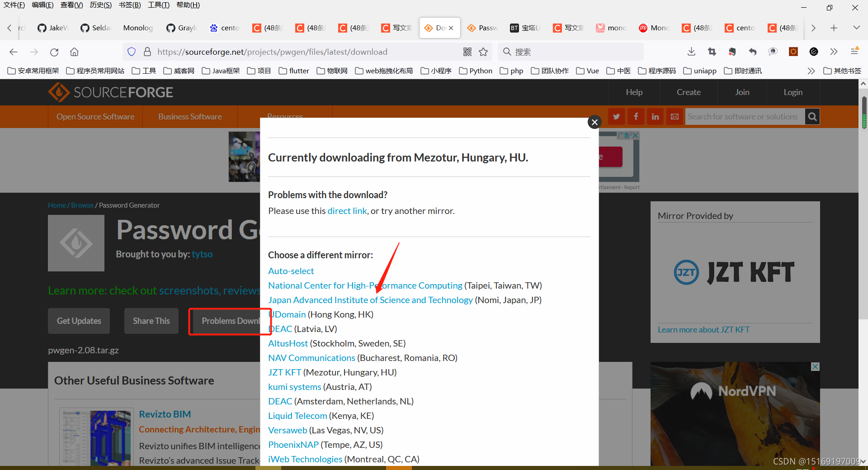Open Open Source Software nav item
This screenshot has height=470, width=868.
95,117
